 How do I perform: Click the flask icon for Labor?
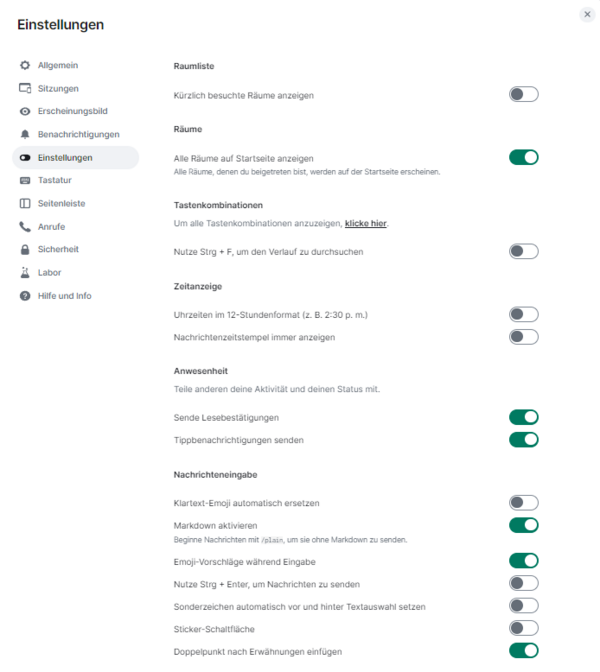click(x=25, y=273)
